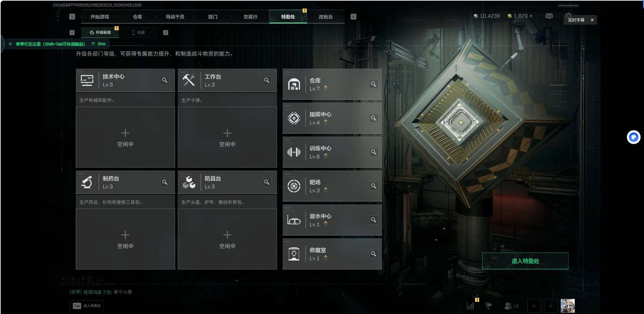Add production in 工作台 idle slot
The height and width of the screenshot is (314, 644).
coord(227,137)
